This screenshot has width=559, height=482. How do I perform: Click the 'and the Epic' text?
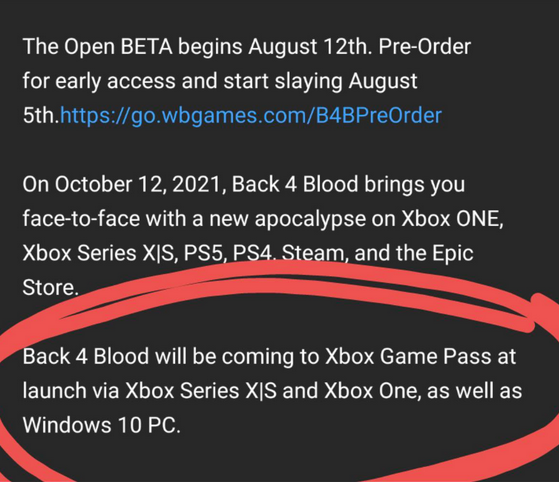[x=414, y=253]
